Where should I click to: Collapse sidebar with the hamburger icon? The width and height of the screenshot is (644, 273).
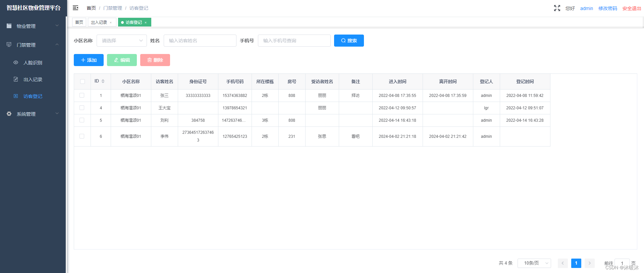pyautogui.click(x=75, y=8)
